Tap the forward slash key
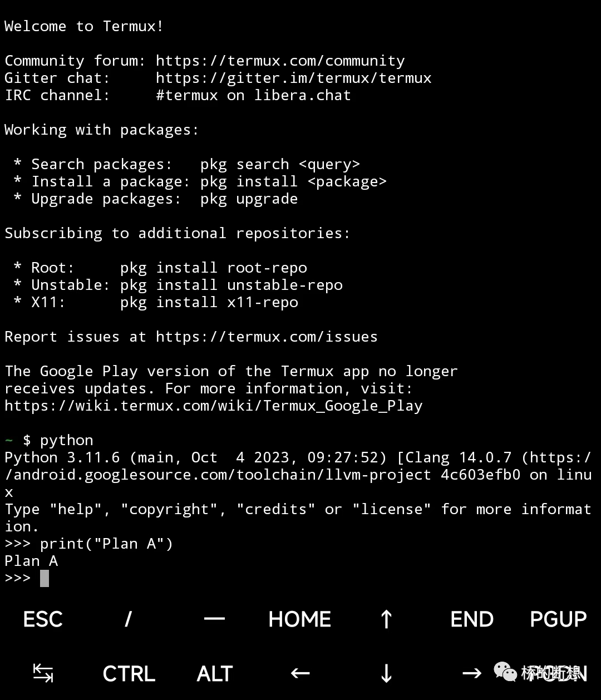601x700 pixels. point(129,619)
